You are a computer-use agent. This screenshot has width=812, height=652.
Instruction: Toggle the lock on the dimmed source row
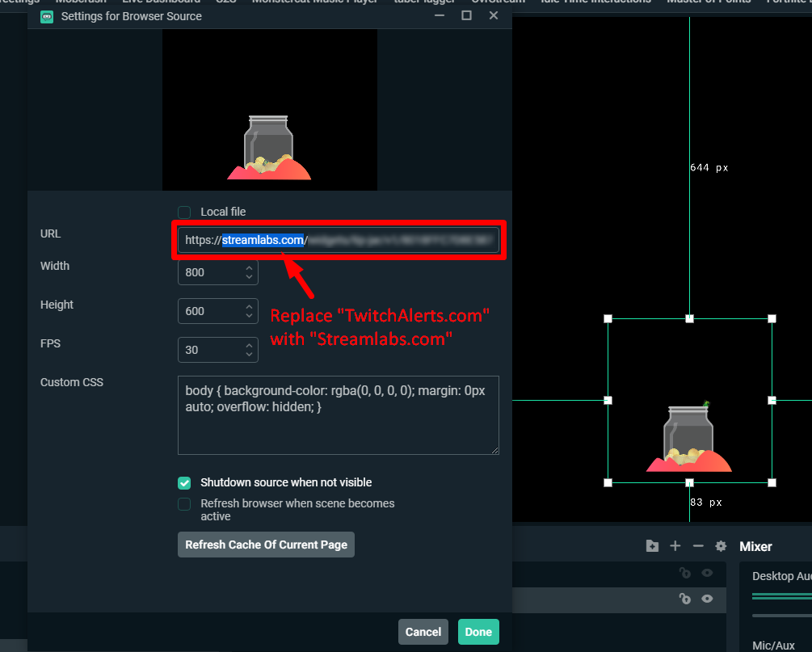coord(684,573)
